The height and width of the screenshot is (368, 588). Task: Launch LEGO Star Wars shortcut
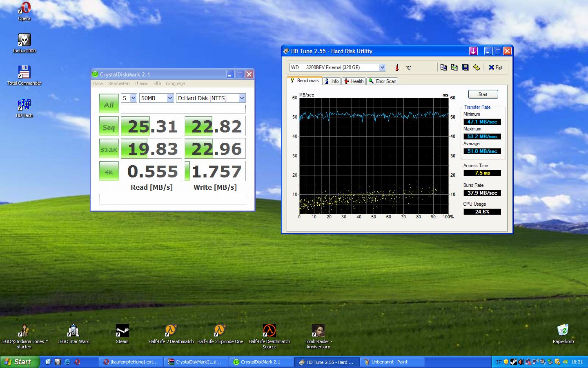coord(73,334)
